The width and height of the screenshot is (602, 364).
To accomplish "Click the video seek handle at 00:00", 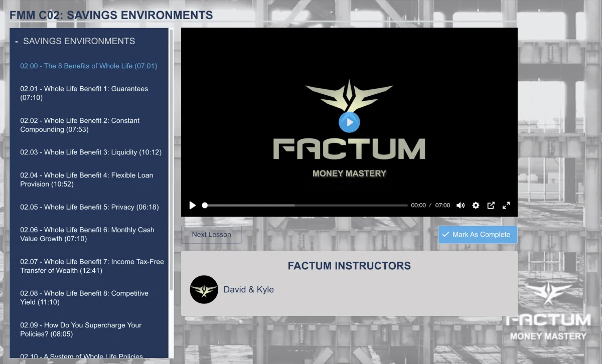I will click(x=205, y=205).
